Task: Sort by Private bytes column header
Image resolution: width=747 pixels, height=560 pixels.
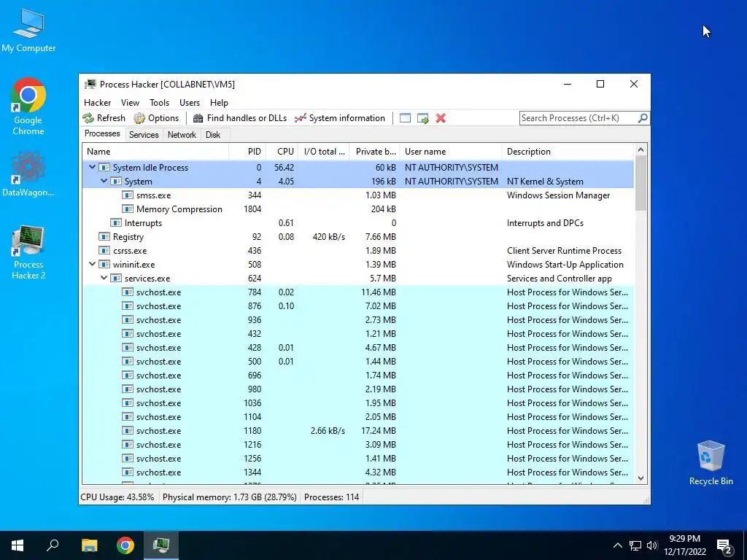Action: click(x=375, y=152)
